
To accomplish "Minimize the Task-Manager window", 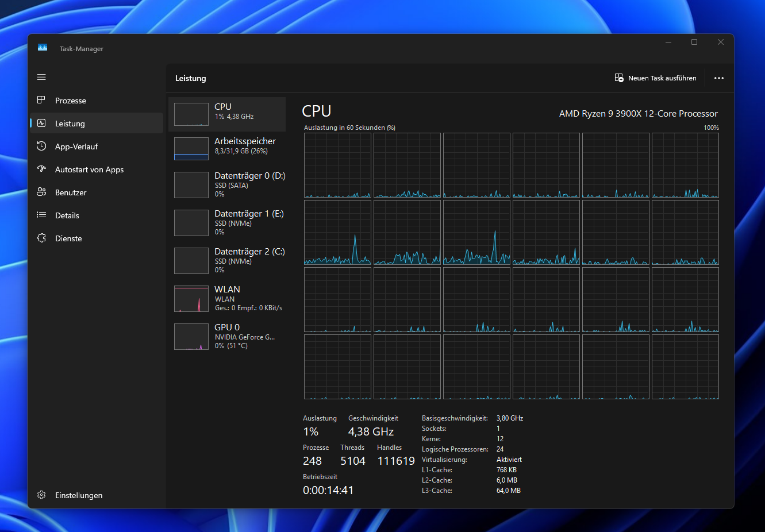I will click(668, 42).
